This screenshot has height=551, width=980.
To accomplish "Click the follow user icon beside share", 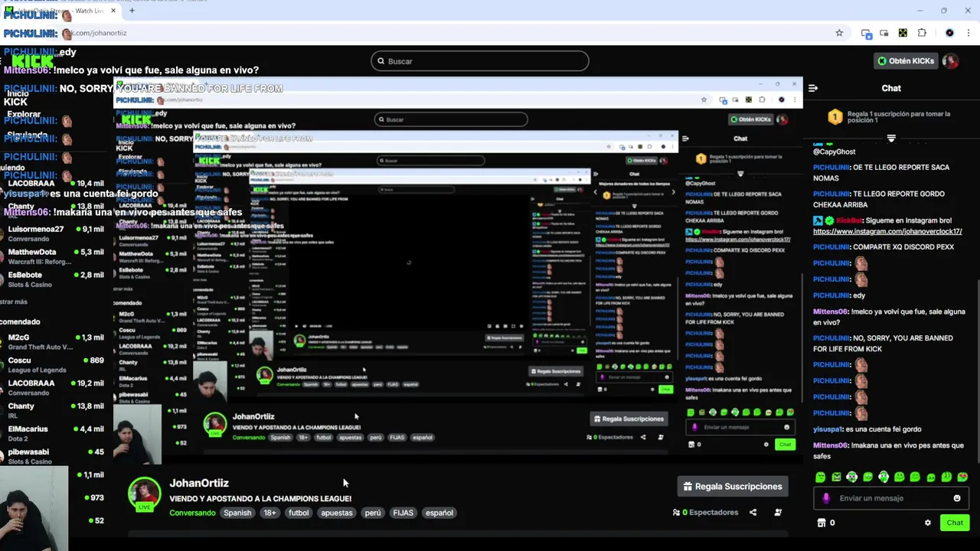I will (778, 513).
